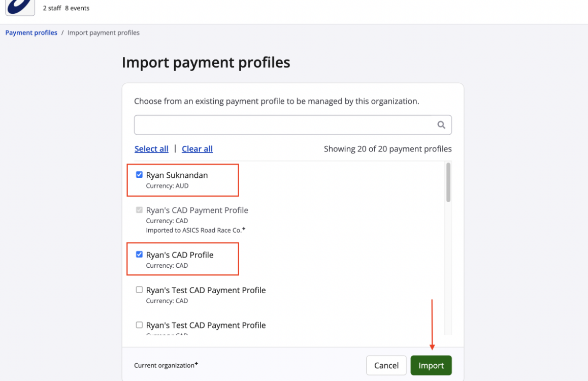
Task: Click the Select all link
Action: coord(151,149)
